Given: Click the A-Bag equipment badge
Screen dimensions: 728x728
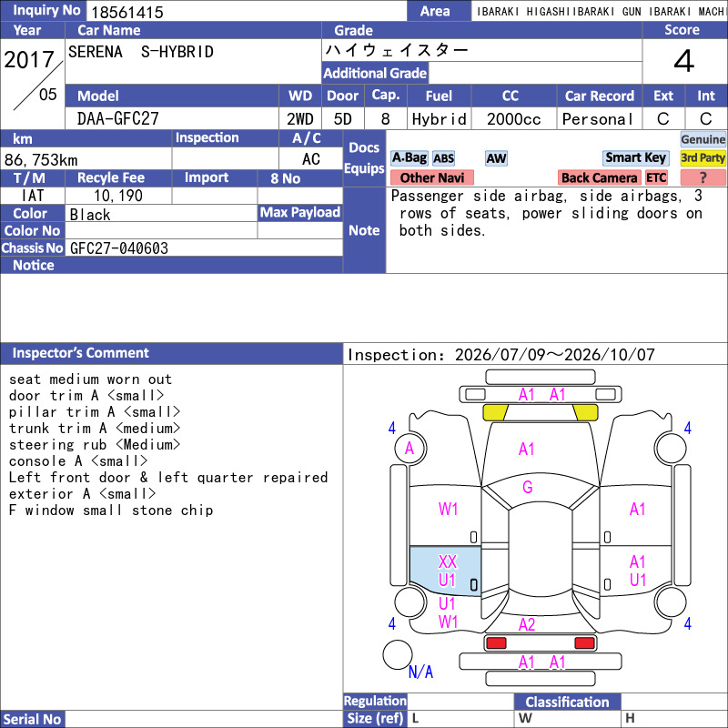Looking at the screenshot, I should [409, 157].
